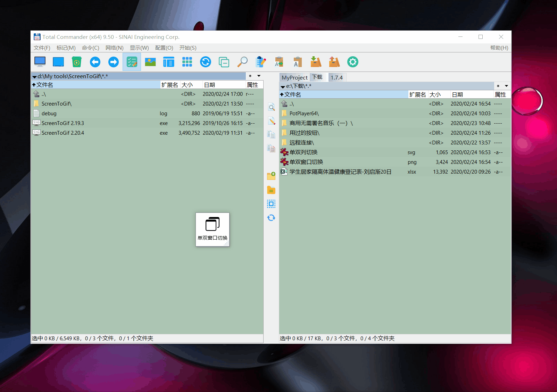Open the 配置(O) menu
557x392 pixels.
pos(164,48)
